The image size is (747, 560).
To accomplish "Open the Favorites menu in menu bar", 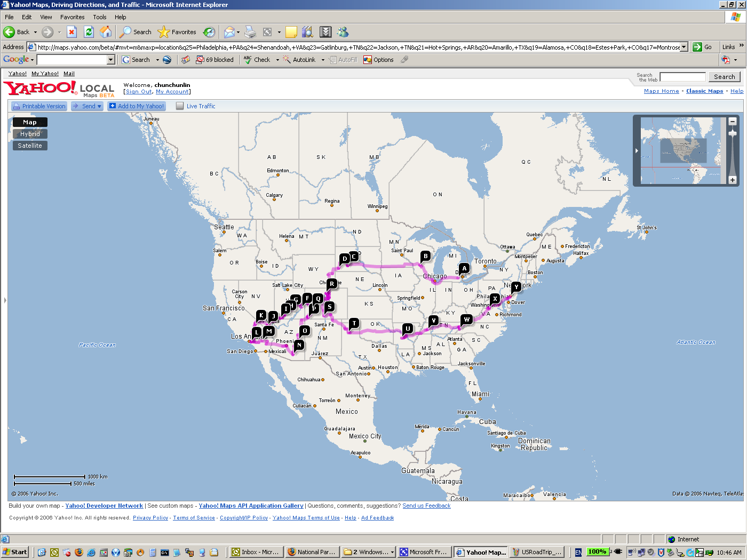I will pos(73,17).
